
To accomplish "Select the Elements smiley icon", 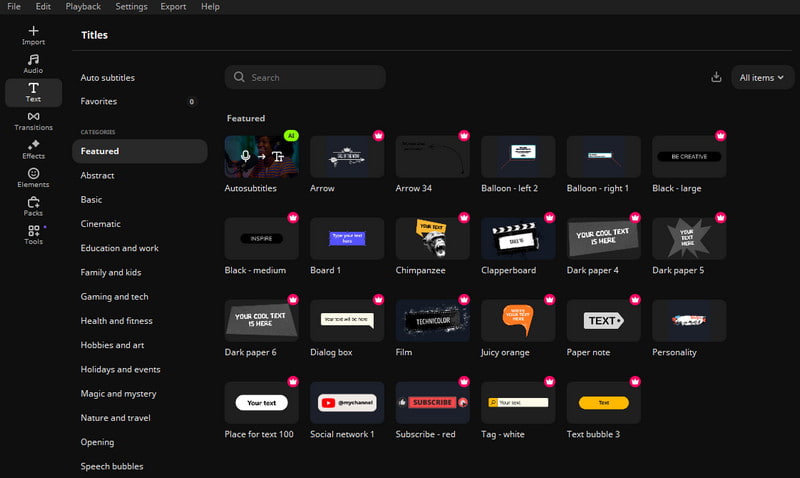I will [33, 178].
